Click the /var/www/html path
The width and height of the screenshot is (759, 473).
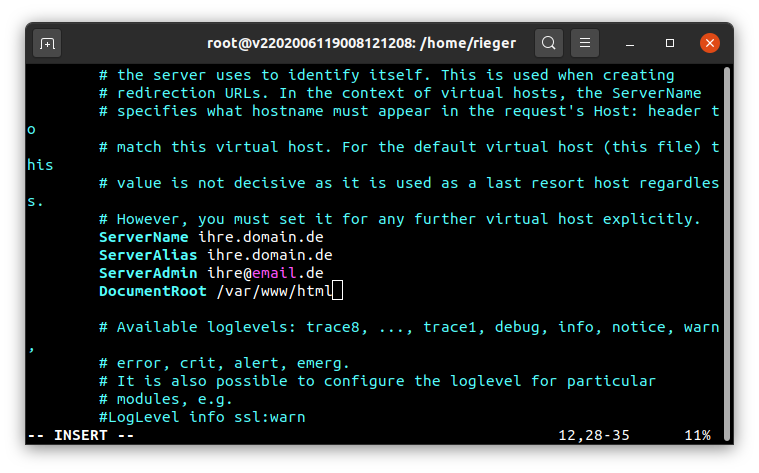pyautogui.click(x=274, y=291)
